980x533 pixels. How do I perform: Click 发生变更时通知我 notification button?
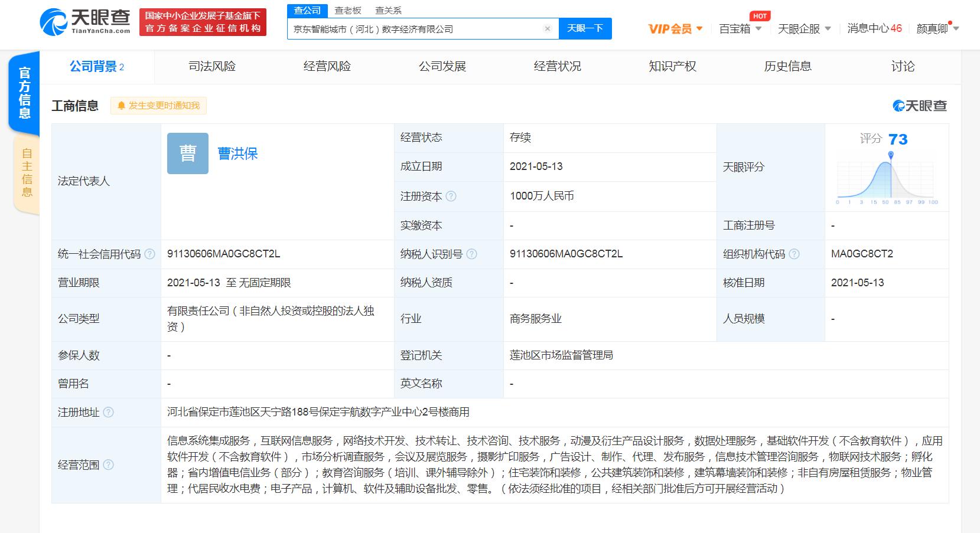158,106
